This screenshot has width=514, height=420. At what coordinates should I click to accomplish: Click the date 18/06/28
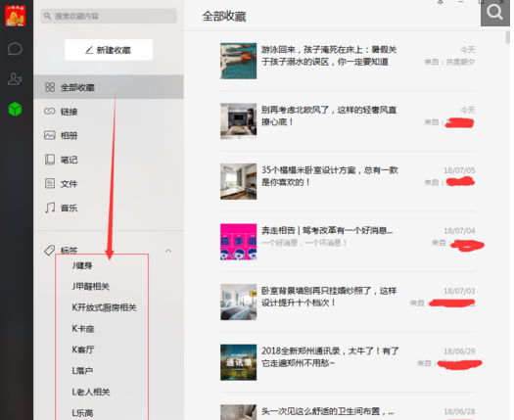pos(459,411)
